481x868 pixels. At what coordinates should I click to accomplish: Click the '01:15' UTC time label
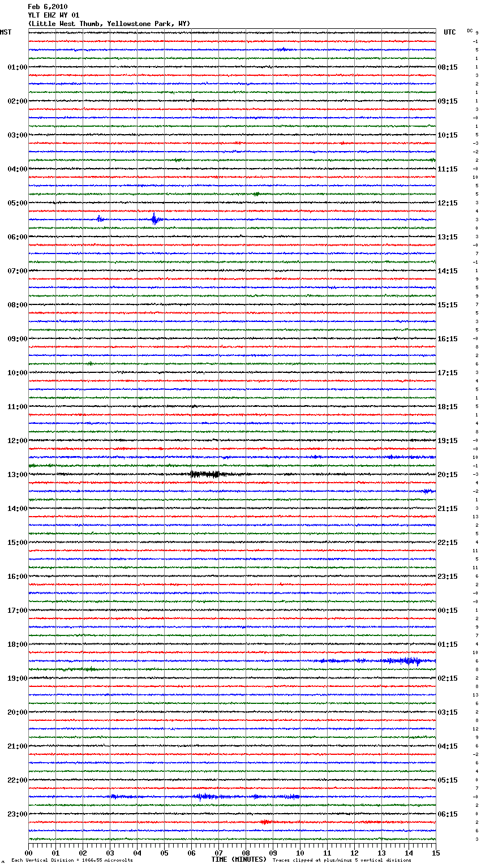point(448,644)
